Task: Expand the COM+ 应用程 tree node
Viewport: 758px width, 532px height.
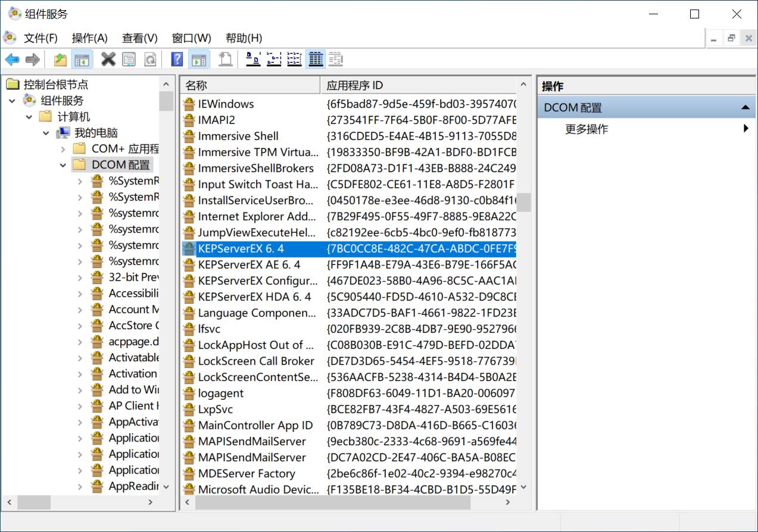Action: pos(63,148)
